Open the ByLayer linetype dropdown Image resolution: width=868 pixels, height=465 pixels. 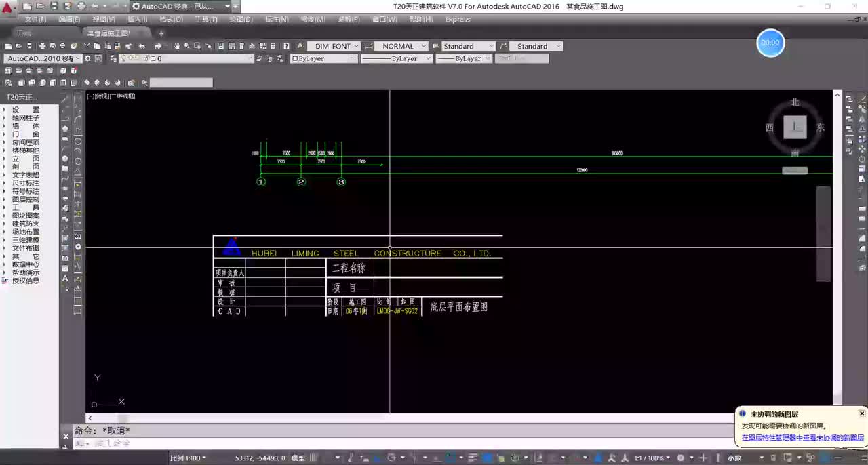397,58
